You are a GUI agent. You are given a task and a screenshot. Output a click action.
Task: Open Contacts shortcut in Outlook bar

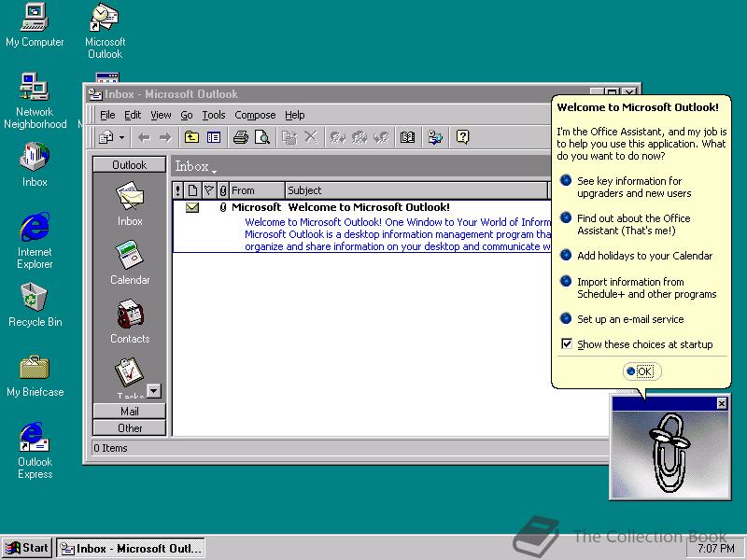click(x=130, y=321)
